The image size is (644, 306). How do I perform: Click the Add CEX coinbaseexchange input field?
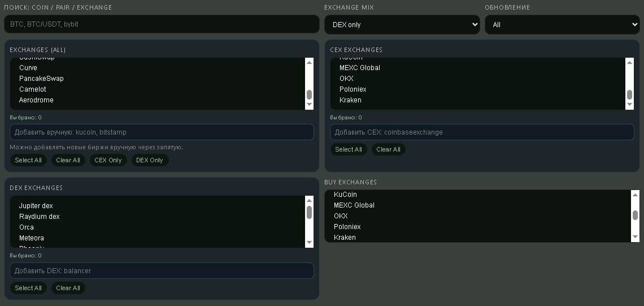482,132
